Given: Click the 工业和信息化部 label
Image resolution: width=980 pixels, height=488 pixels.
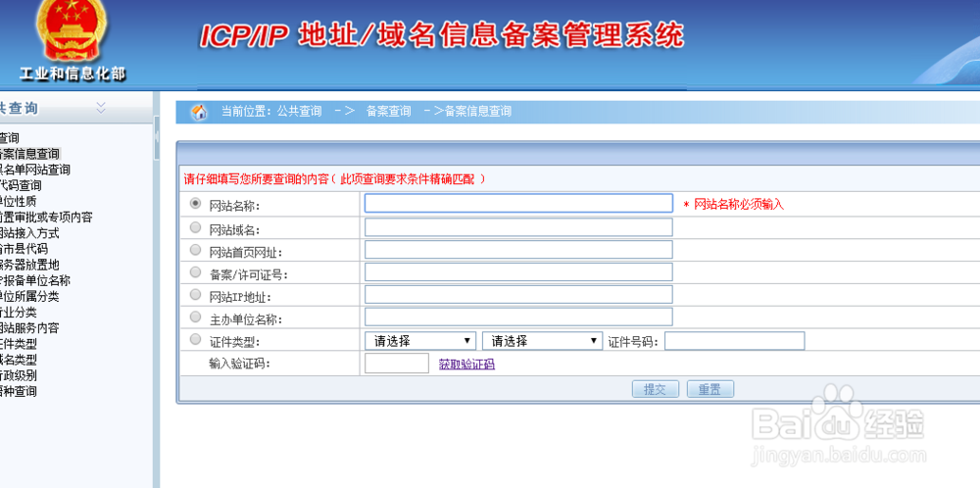Looking at the screenshot, I should tap(73, 74).
